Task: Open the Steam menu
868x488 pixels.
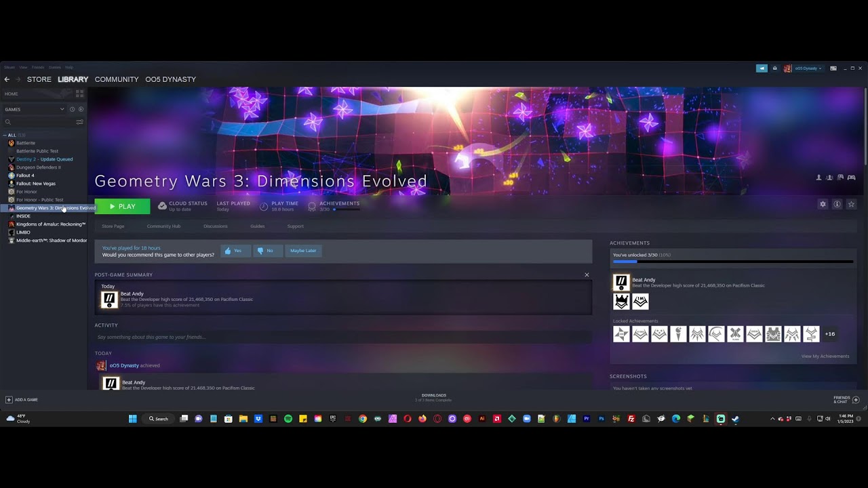Action: click(x=9, y=67)
